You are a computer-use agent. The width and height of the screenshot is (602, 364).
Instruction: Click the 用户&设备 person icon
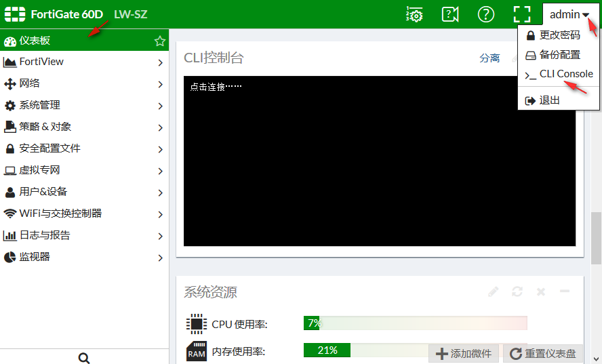click(10, 192)
